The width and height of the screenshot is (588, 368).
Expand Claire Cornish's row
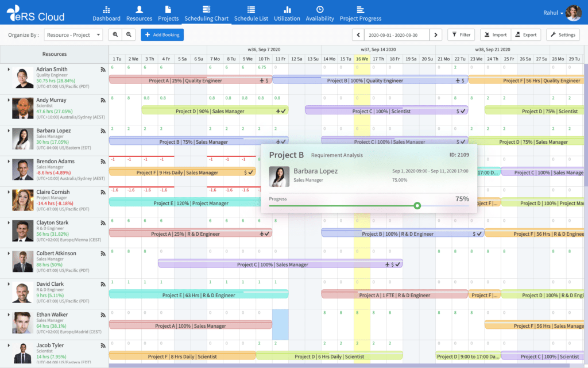8,192
